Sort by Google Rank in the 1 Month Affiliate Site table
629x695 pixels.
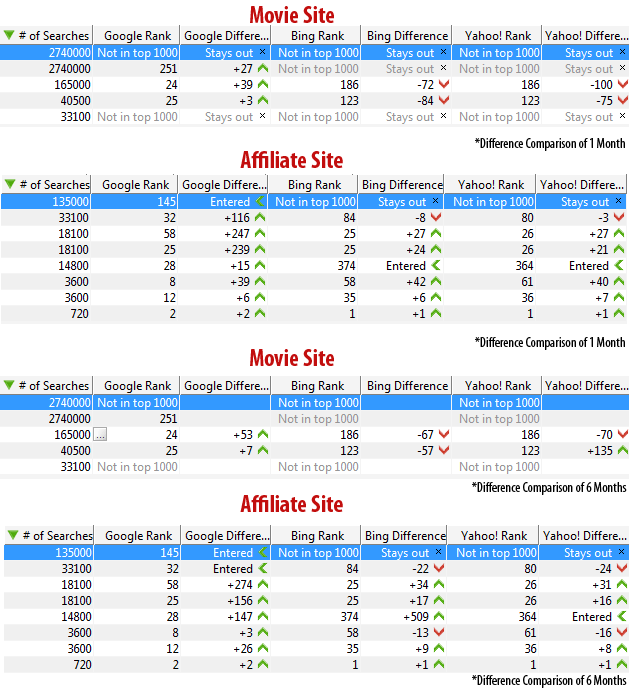pos(135,184)
